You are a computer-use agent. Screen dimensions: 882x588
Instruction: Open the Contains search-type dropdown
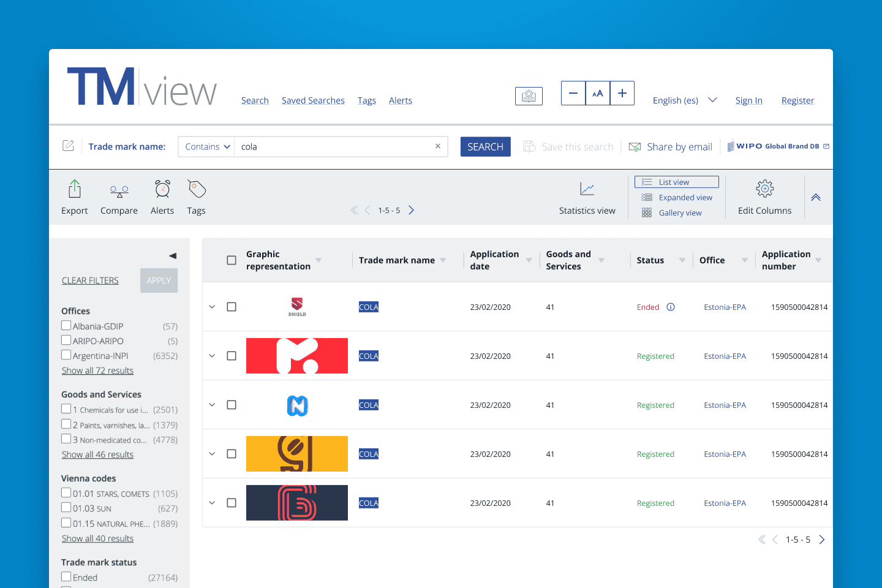click(207, 147)
